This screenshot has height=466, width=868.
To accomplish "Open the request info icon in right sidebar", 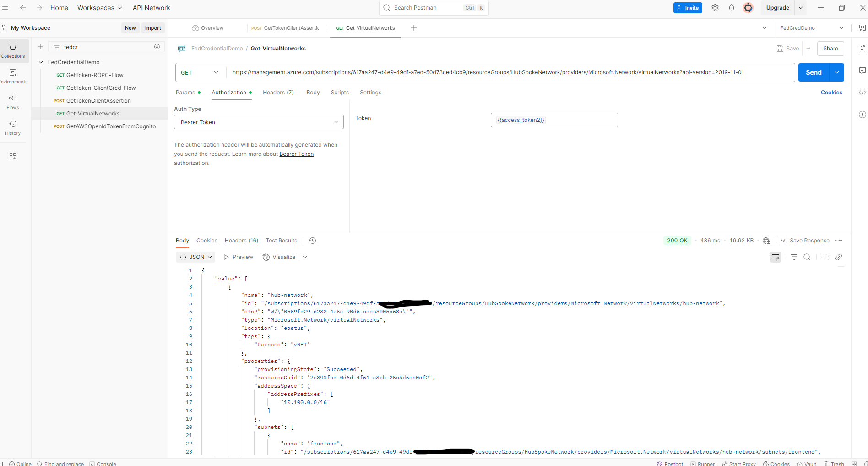I will pyautogui.click(x=863, y=115).
